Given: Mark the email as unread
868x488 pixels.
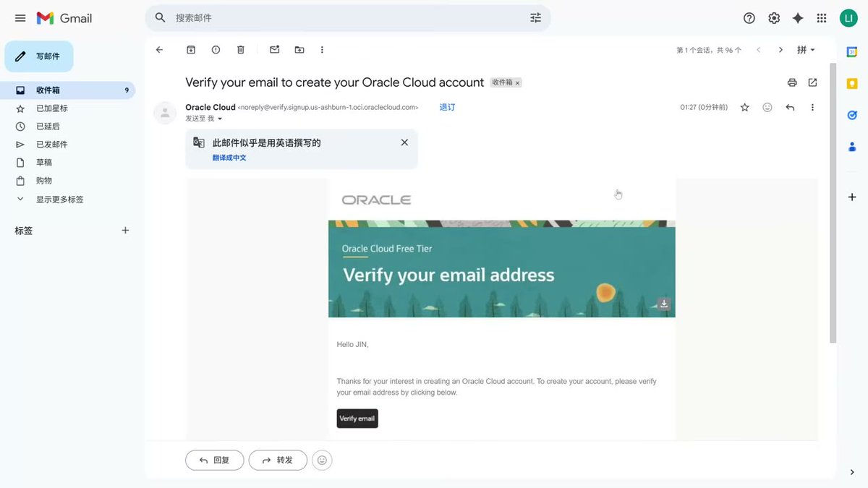Looking at the screenshot, I should coord(275,50).
